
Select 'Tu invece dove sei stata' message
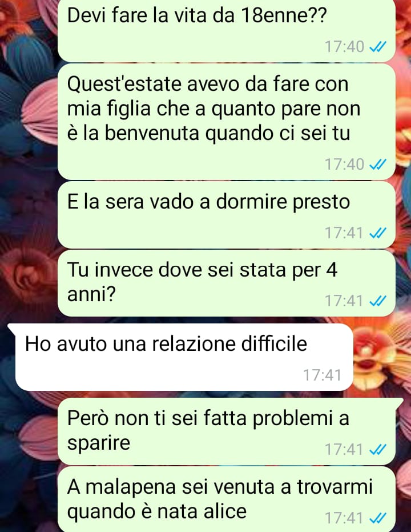(x=227, y=283)
